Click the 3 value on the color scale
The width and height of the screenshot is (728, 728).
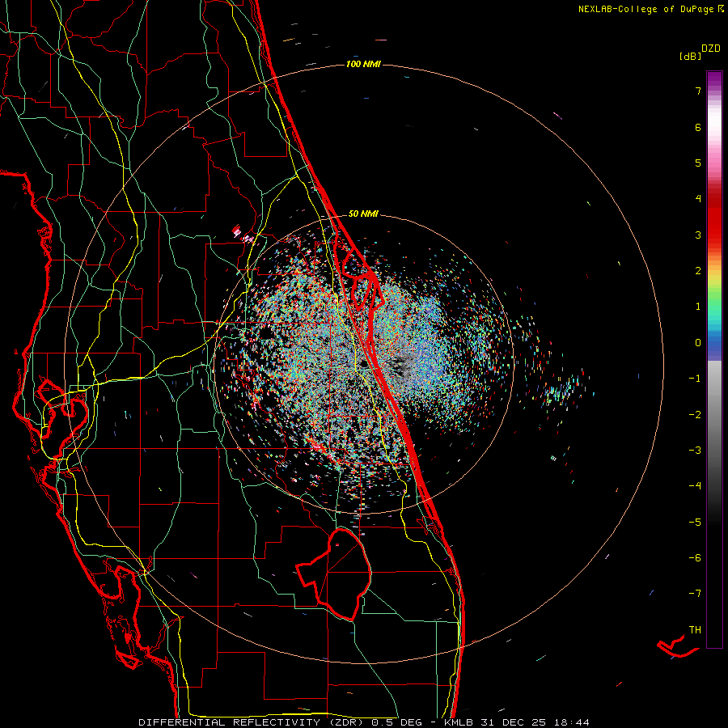(x=698, y=235)
